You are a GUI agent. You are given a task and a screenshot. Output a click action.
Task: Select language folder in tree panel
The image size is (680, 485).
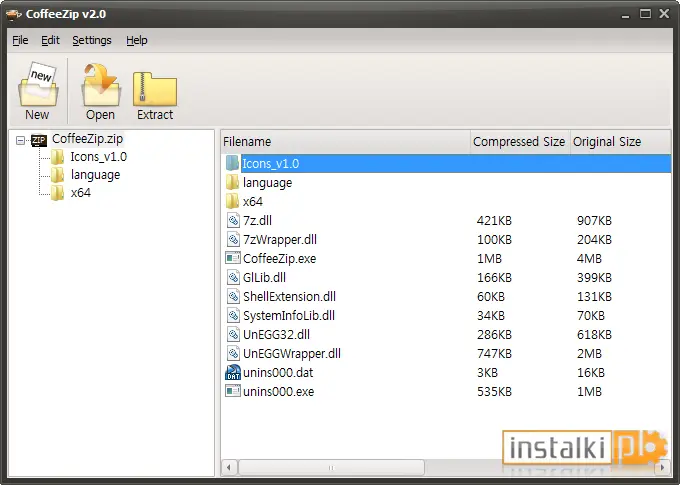pos(95,175)
